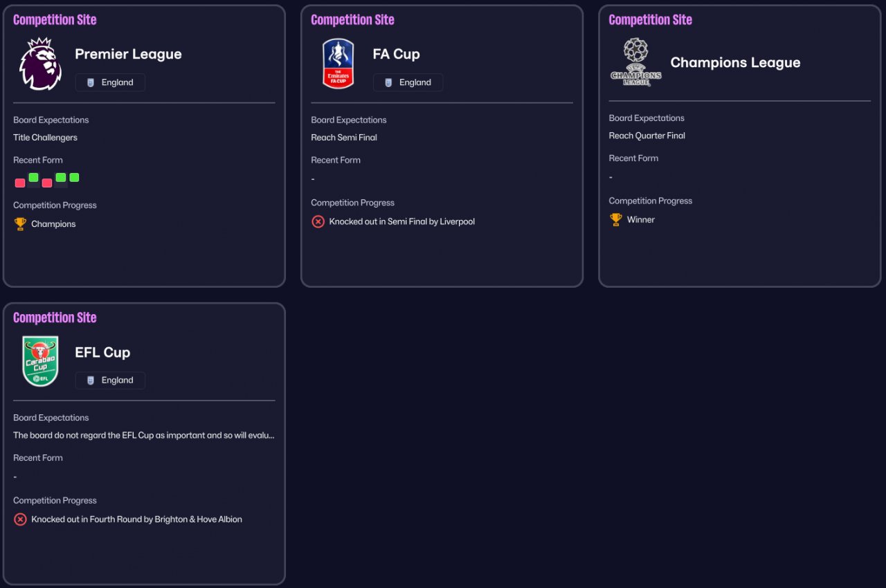Open Competition Site heading on Champions League card
The height and width of the screenshot is (588, 886).
650,20
